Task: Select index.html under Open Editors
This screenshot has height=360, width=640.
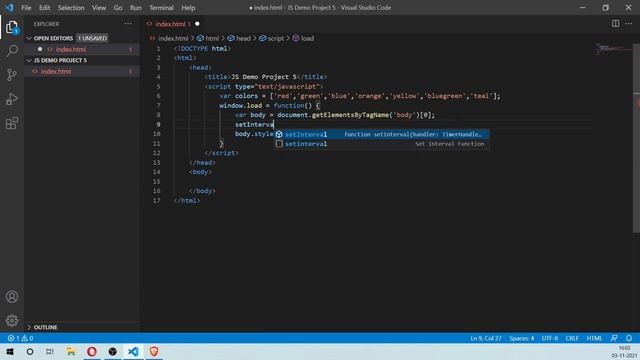Action: 82,49
